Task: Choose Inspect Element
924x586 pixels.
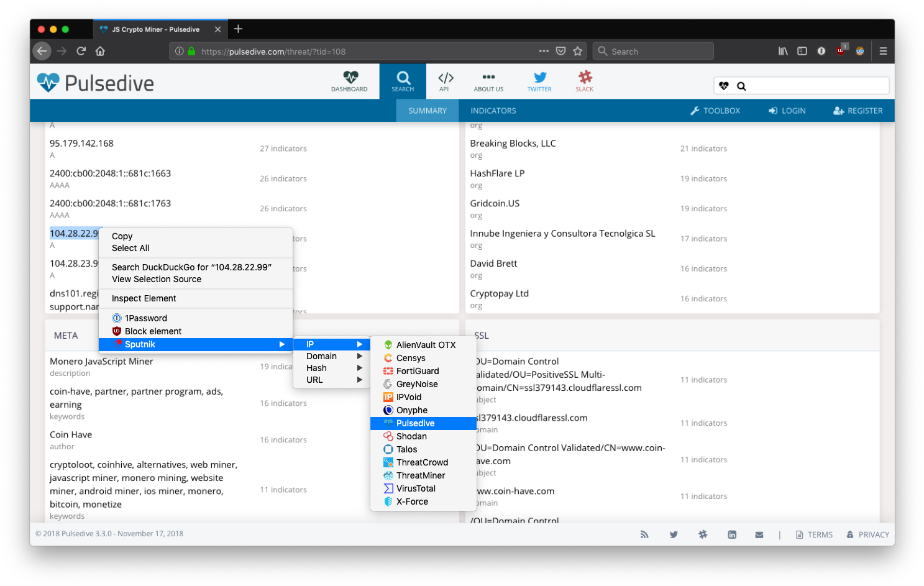Action: coord(196,298)
